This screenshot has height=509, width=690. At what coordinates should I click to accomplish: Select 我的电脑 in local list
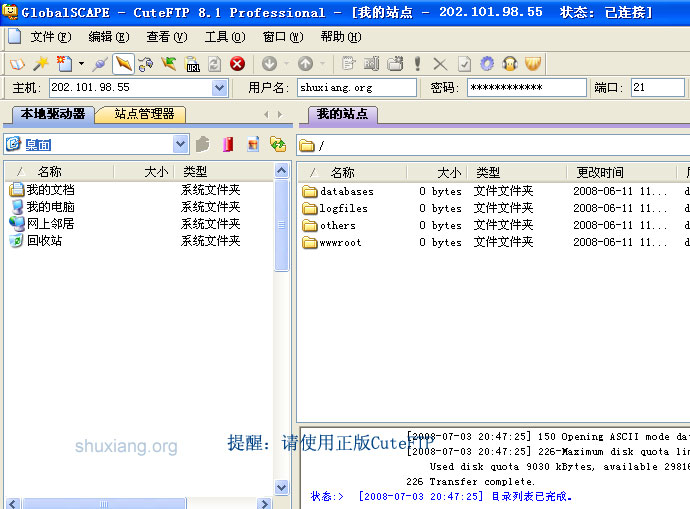(42, 207)
